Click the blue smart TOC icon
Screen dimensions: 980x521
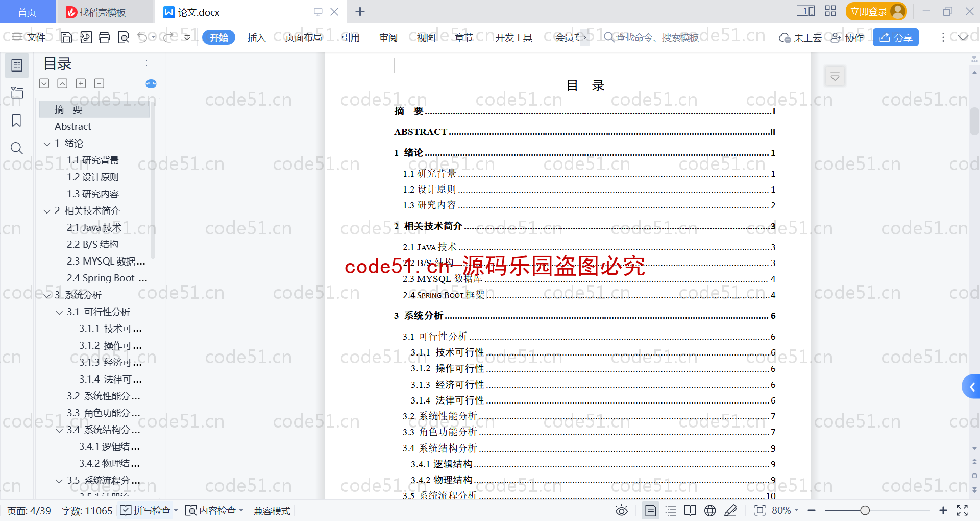point(151,84)
